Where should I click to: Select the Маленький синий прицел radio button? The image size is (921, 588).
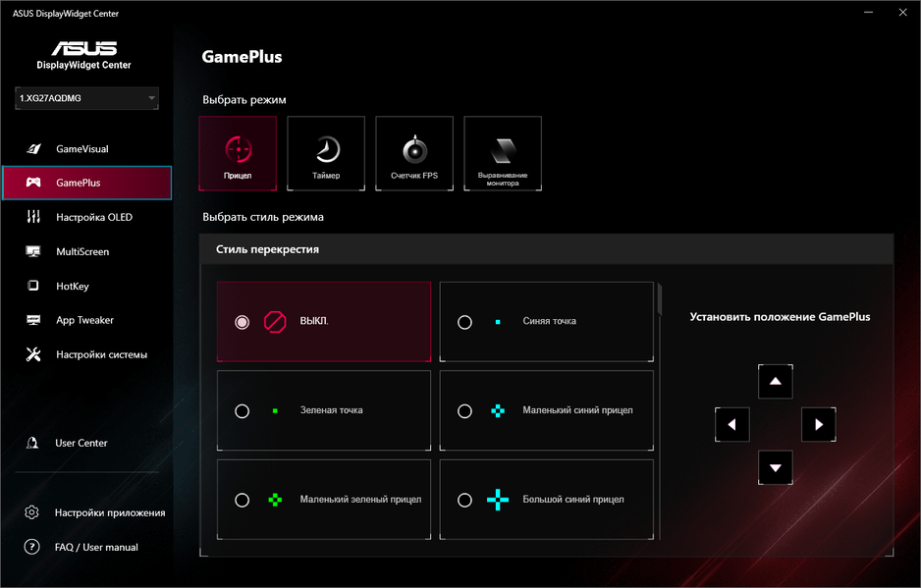(464, 411)
